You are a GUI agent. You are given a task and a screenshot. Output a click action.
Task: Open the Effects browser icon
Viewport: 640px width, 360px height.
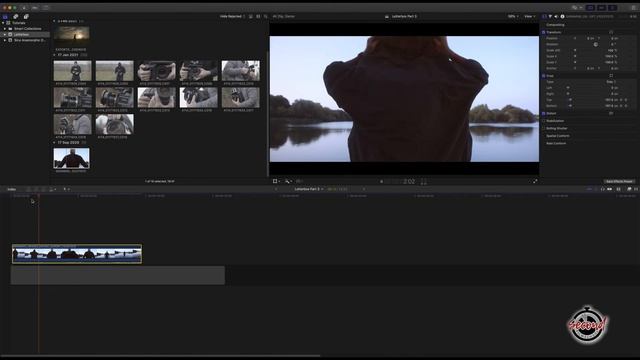click(x=629, y=189)
